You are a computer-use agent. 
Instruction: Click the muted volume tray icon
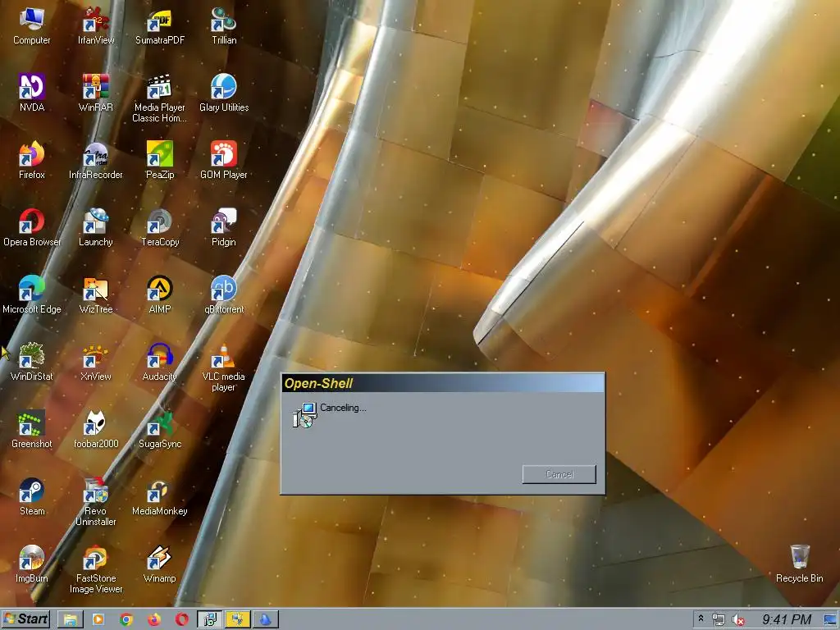pyautogui.click(x=738, y=620)
